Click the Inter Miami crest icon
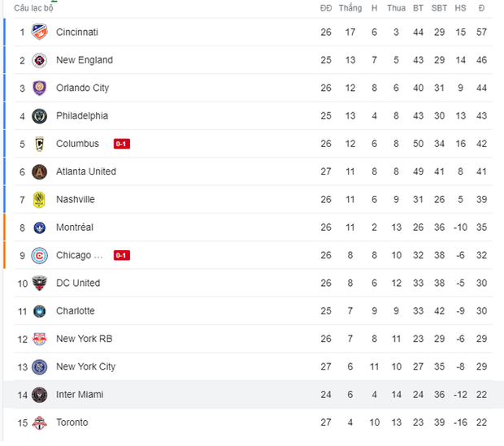 pyautogui.click(x=39, y=395)
